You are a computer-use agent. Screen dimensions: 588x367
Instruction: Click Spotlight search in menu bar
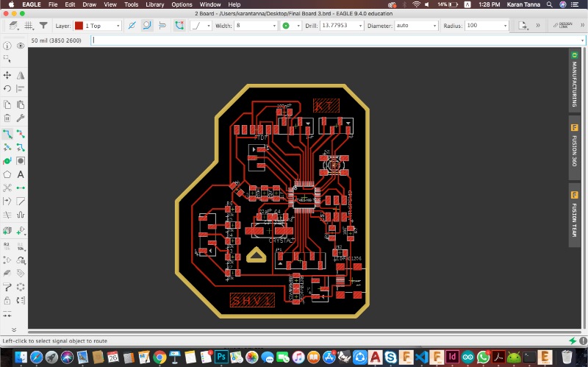pos(549,4)
